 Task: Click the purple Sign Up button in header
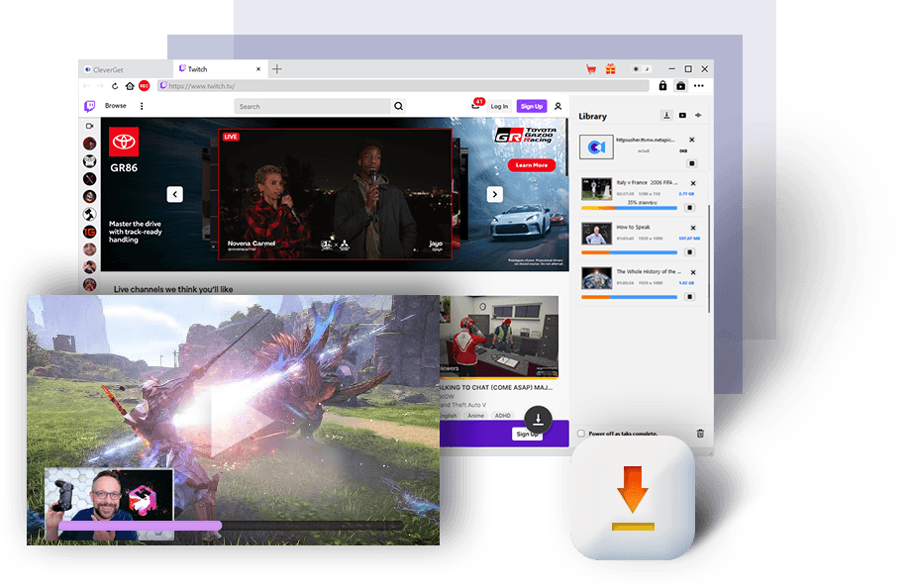coord(532,106)
